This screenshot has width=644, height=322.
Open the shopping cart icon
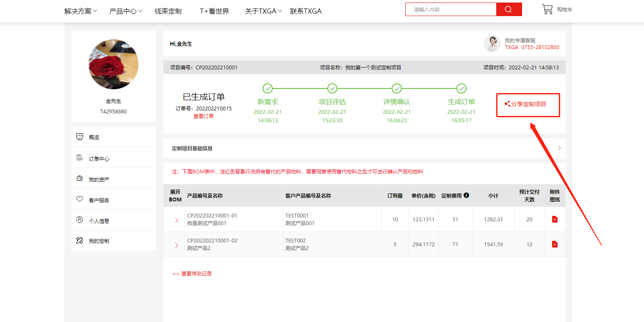(x=547, y=9)
